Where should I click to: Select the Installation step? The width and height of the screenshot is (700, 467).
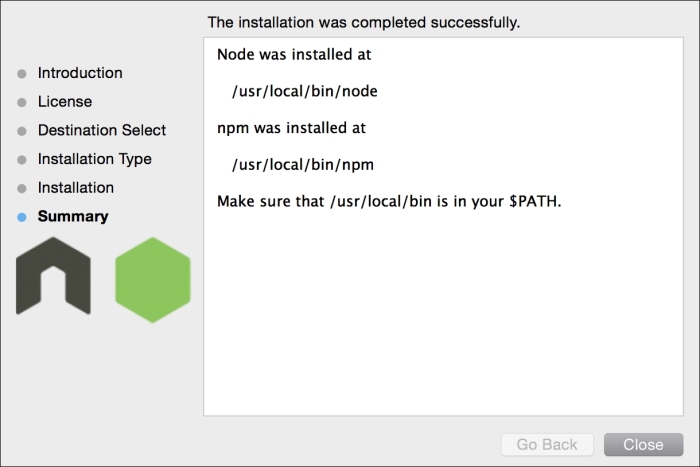coord(76,188)
